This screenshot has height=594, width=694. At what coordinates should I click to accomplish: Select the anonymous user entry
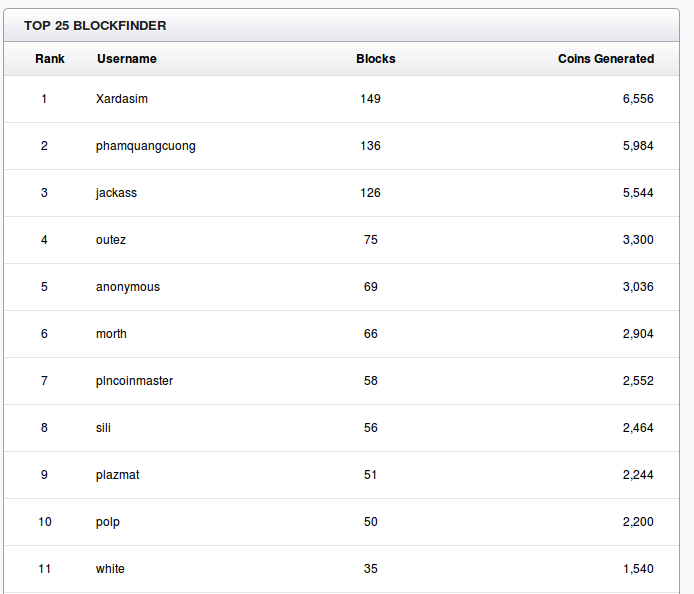pos(128,287)
